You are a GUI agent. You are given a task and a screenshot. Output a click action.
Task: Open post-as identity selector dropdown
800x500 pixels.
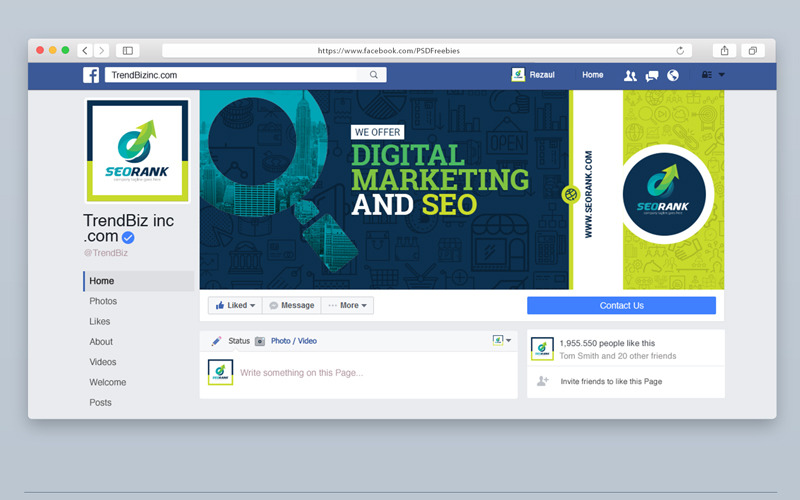coord(502,340)
